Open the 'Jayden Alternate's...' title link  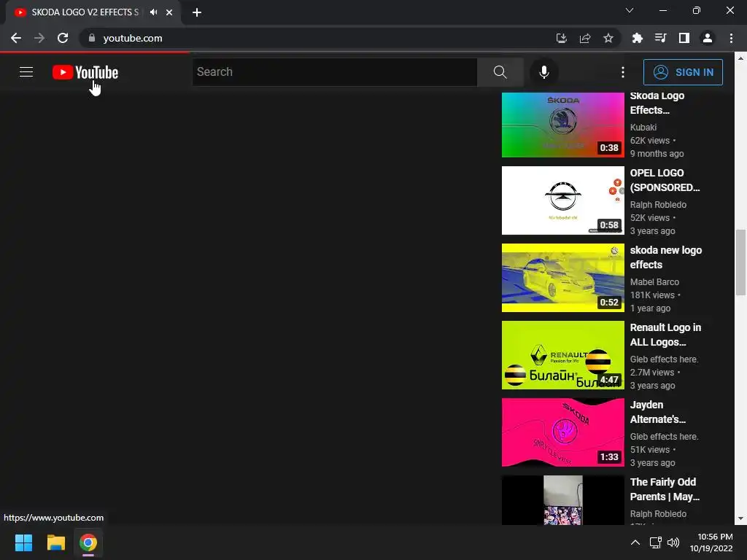tap(657, 412)
